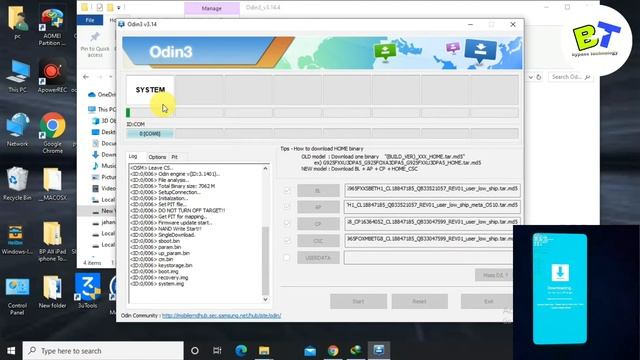
Task: Click the Reset button in Odin
Action: (419, 301)
